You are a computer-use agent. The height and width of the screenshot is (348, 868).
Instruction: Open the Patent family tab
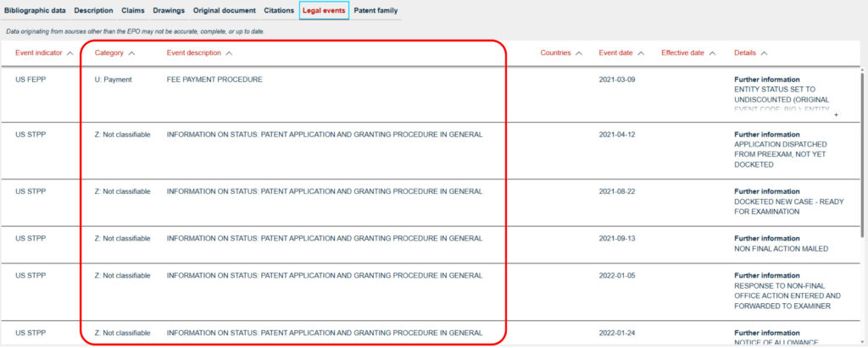(x=376, y=10)
